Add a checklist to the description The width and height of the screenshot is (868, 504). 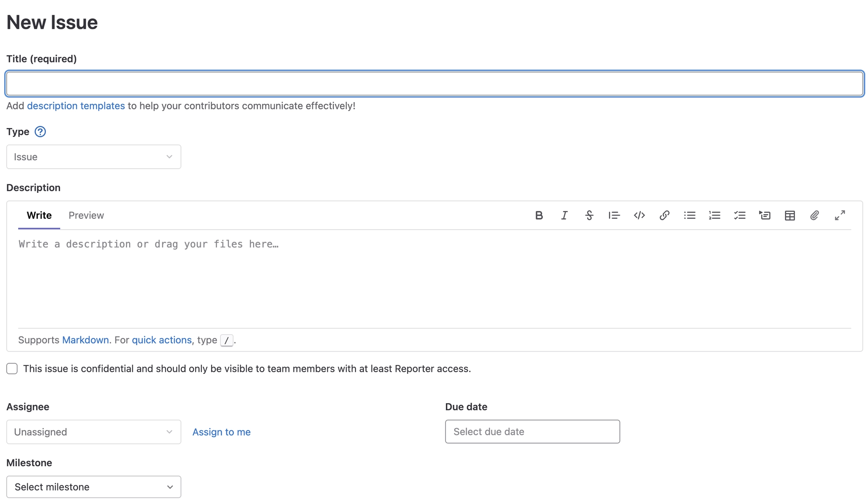[740, 215]
